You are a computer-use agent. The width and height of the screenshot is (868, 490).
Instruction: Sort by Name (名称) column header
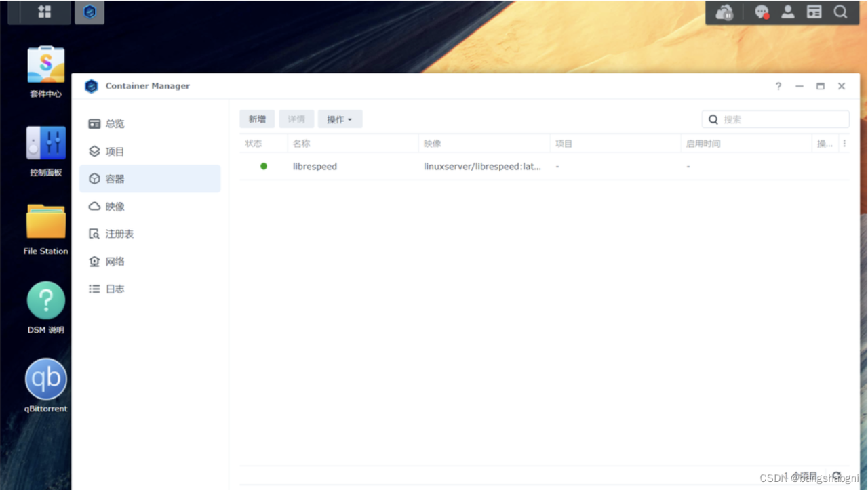pos(353,144)
